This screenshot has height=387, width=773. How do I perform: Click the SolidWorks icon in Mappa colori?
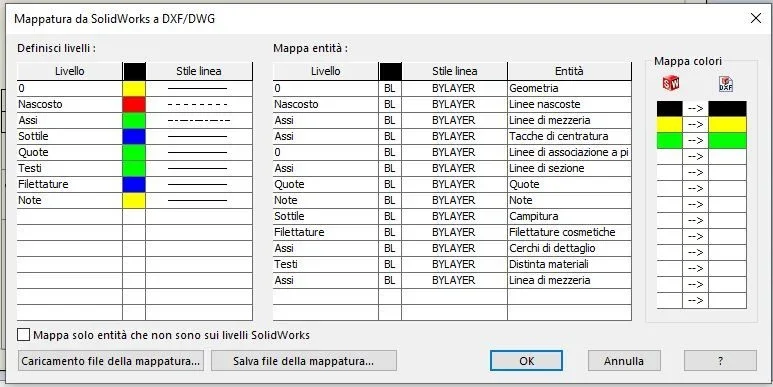coord(670,83)
